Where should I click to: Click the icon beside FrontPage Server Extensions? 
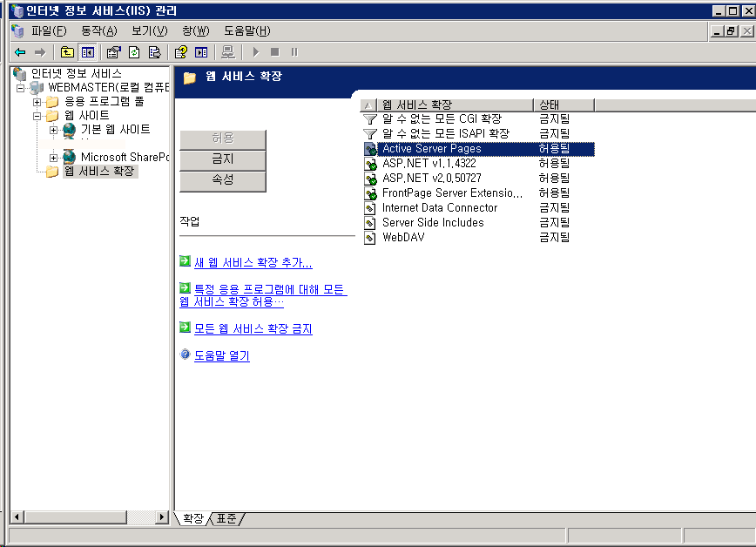pos(370,194)
